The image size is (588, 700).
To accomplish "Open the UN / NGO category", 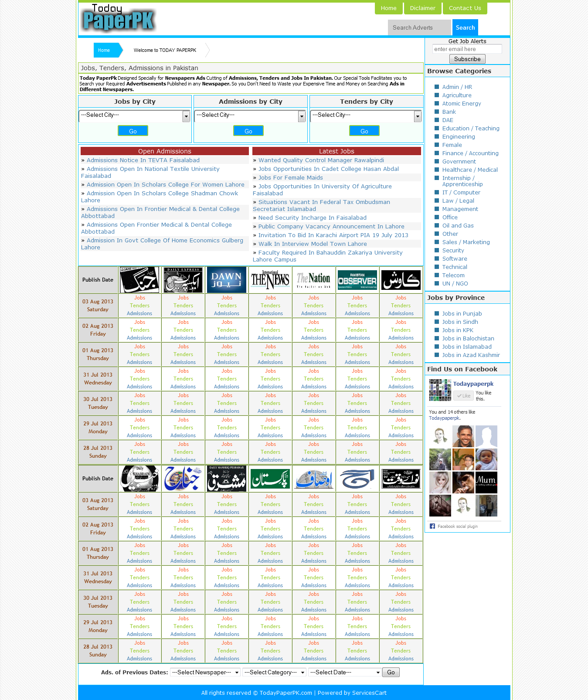I will pos(455,284).
